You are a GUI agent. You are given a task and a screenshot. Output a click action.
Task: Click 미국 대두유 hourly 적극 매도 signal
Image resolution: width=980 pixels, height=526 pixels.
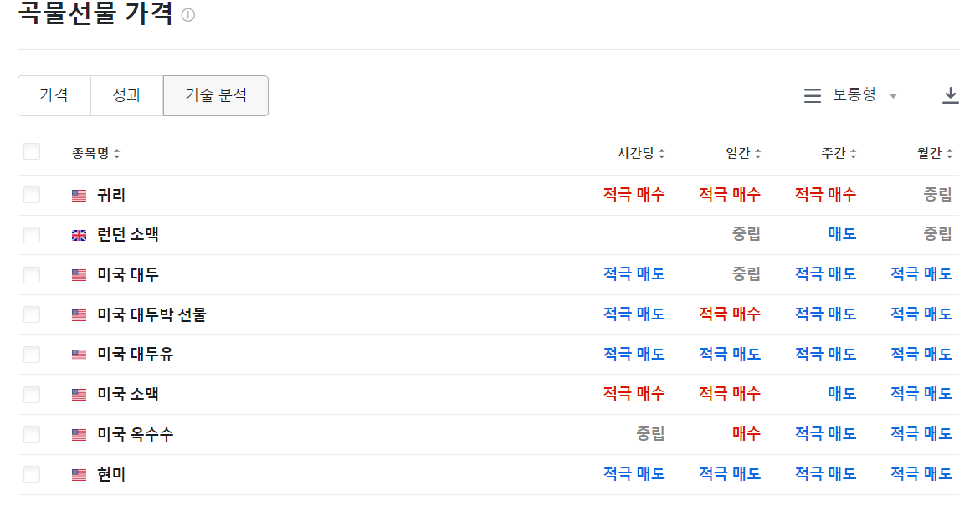(634, 355)
